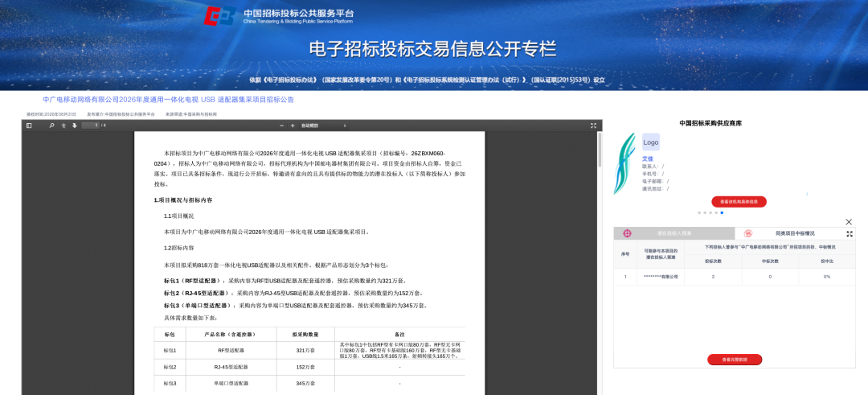Zoom in with the plus button

(293, 125)
